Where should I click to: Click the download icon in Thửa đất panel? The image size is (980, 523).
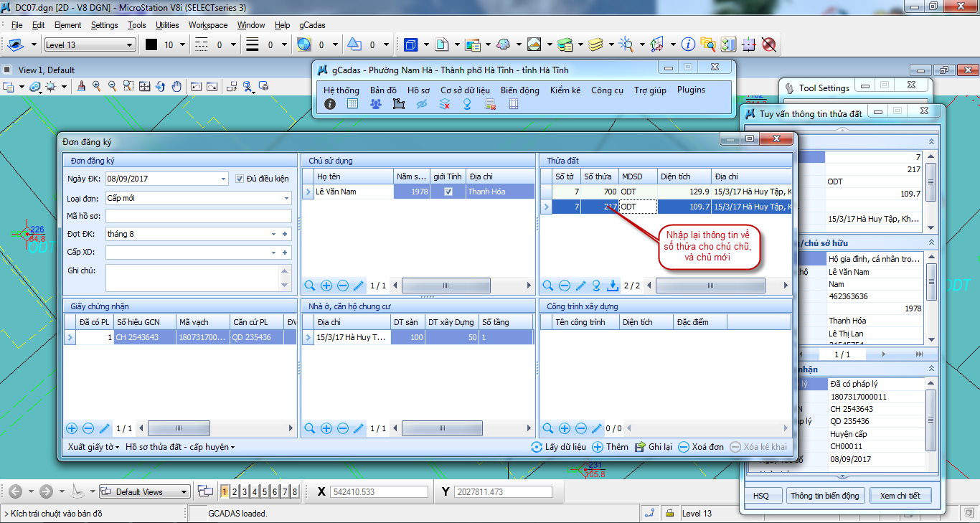coord(613,286)
